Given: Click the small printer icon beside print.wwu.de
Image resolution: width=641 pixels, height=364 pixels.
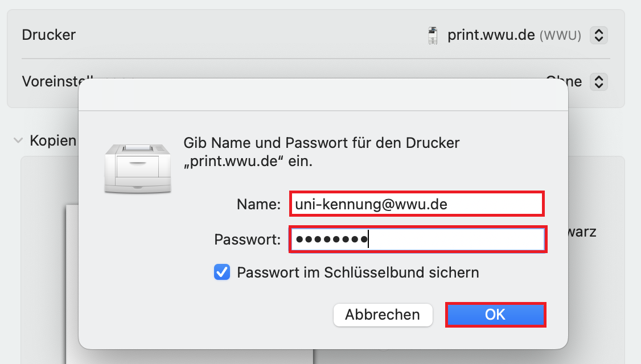Looking at the screenshot, I should pos(433,35).
